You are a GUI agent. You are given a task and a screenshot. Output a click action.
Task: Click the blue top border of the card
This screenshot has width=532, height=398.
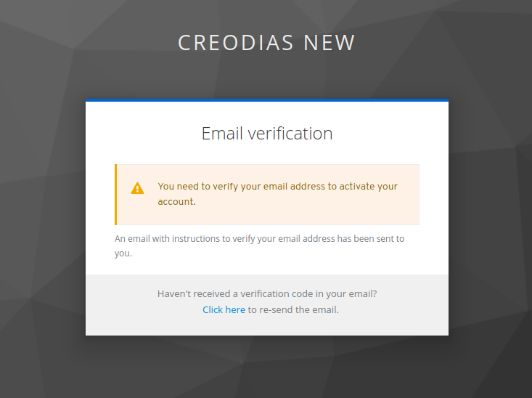(267, 100)
